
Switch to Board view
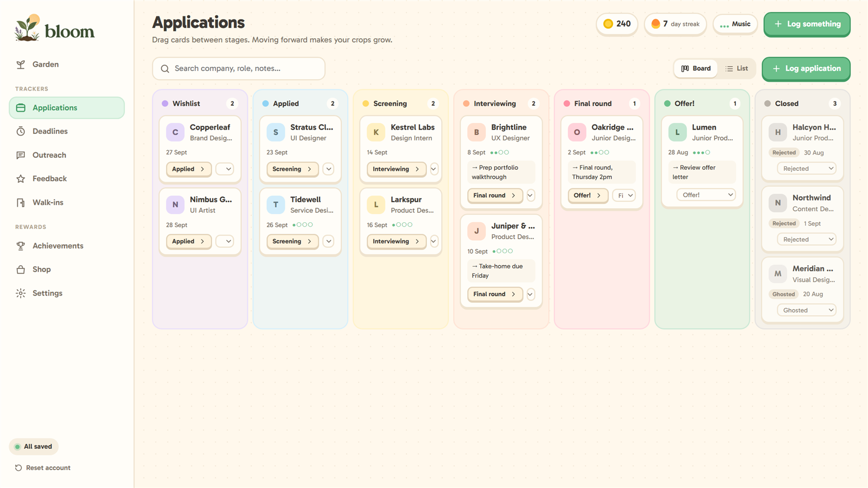[695, 68]
